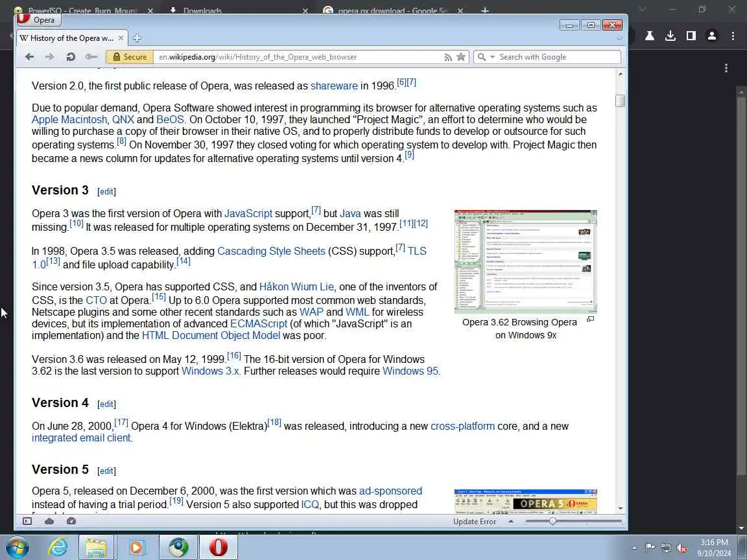
Task: Bookmark the page with the star icon
Action: [460, 56]
